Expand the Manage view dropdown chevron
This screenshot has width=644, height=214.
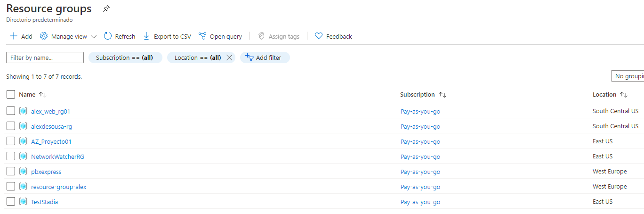point(93,37)
